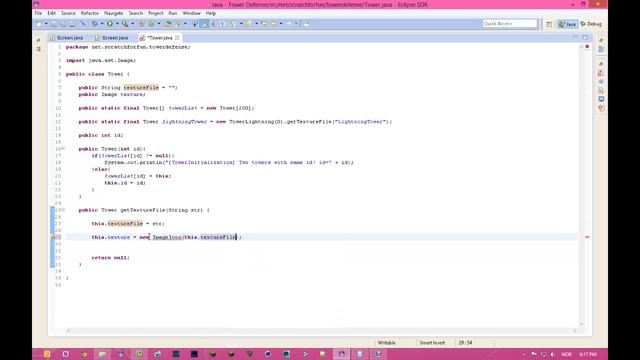Screen dimensions: 640x360
Task: Toggle Mark Occurrences in toolbar
Action: [x=204, y=24]
